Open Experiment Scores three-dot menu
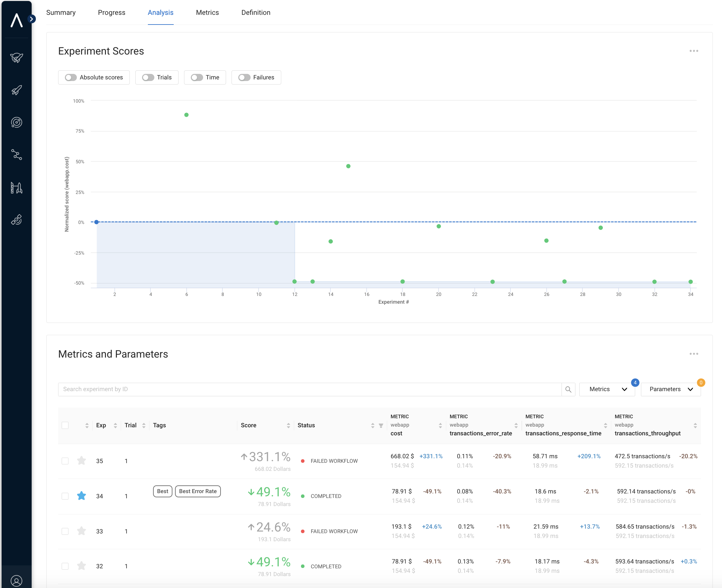The width and height of the screenshot is (722, 588). point(693,51)
